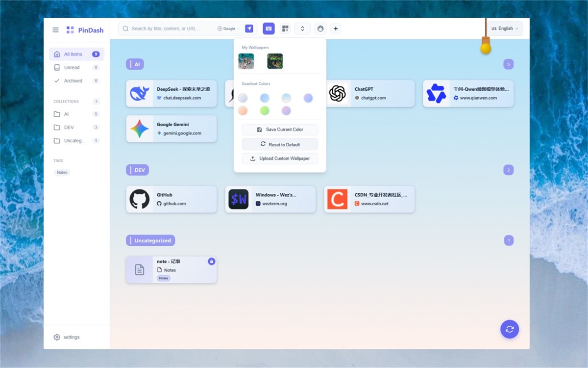
Task: Open the GitHub bookmark card
Action: click(171, 199)
